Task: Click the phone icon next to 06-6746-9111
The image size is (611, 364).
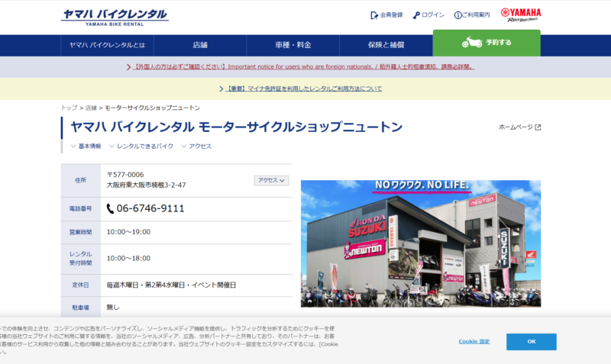Action: (110, 208)
